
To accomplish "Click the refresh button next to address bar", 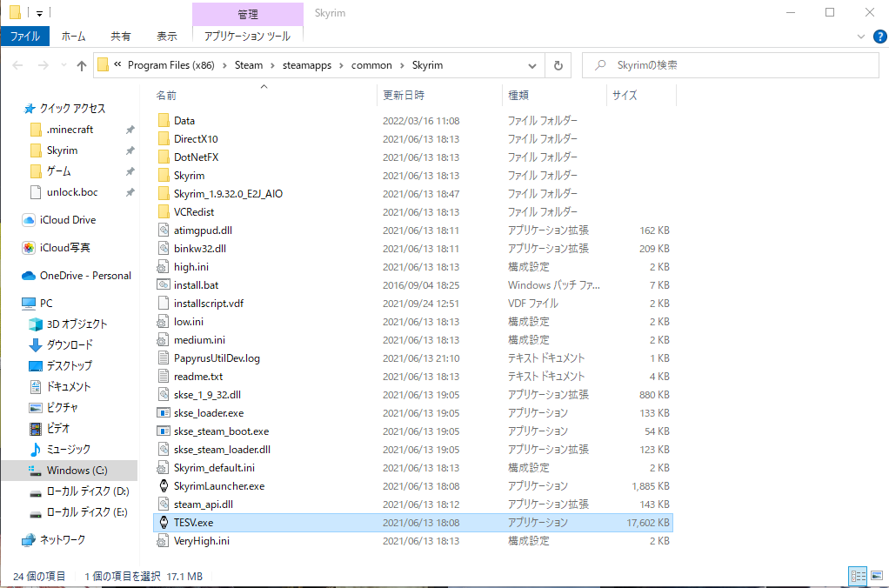I will (558, 65).
